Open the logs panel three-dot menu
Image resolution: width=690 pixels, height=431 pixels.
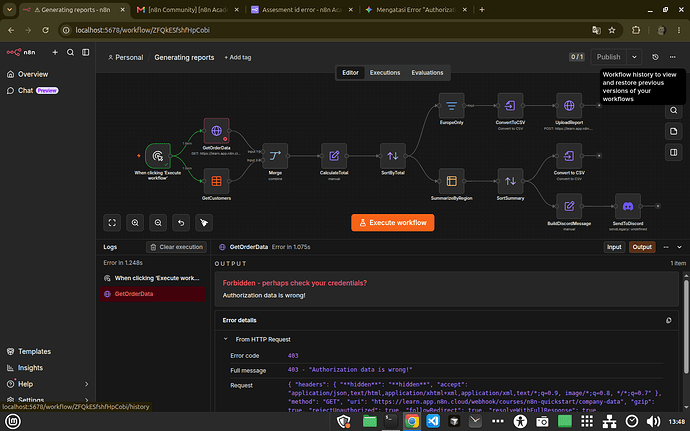(x=666, y=247)
